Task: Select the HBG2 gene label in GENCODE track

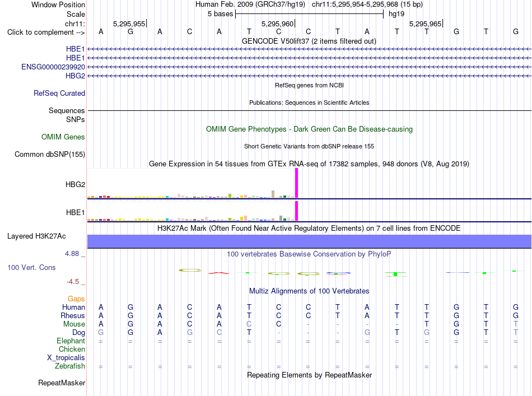Action: pyautogui.click(x=76, y=76)
